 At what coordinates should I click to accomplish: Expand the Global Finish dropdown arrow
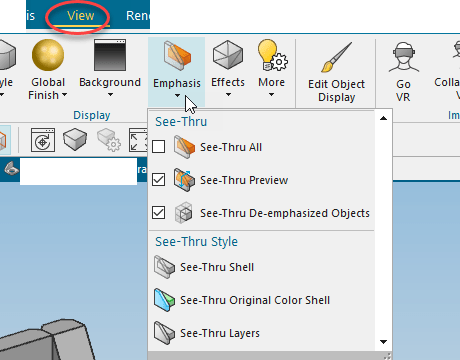64,95
